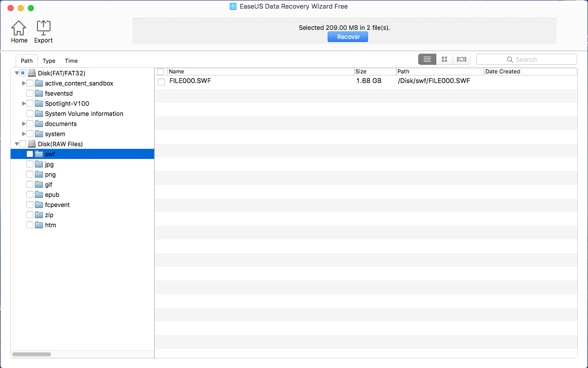Check the Disk(RAW Files) checkbox
Viewport: 588px width, 368px height.
(23, 144)
